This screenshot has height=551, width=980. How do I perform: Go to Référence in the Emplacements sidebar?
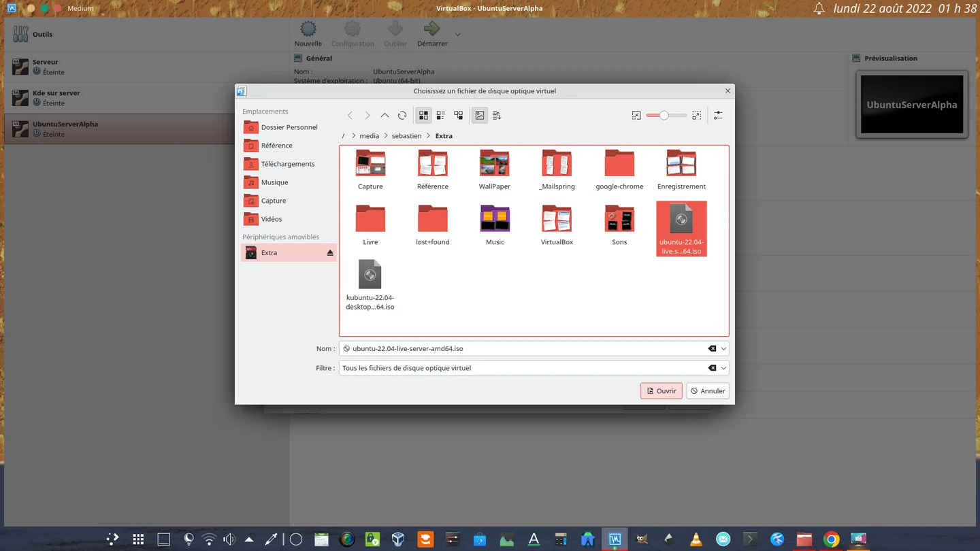pos(289,146)
